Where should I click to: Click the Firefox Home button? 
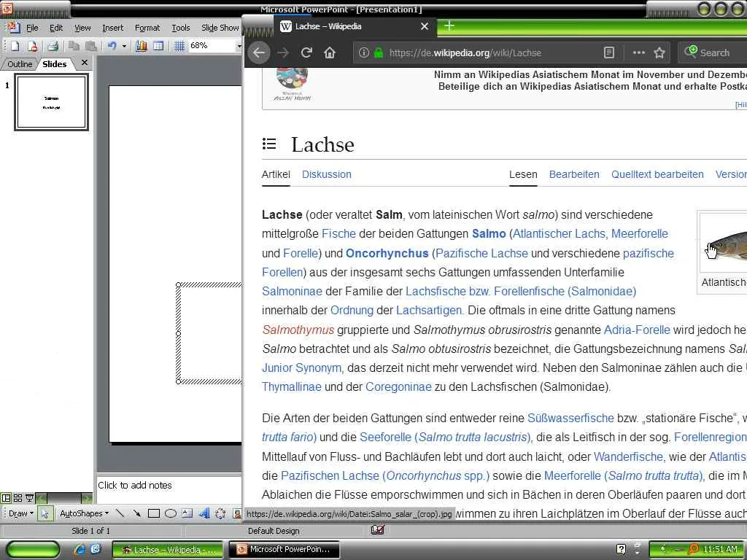click(x=330, y=52)
